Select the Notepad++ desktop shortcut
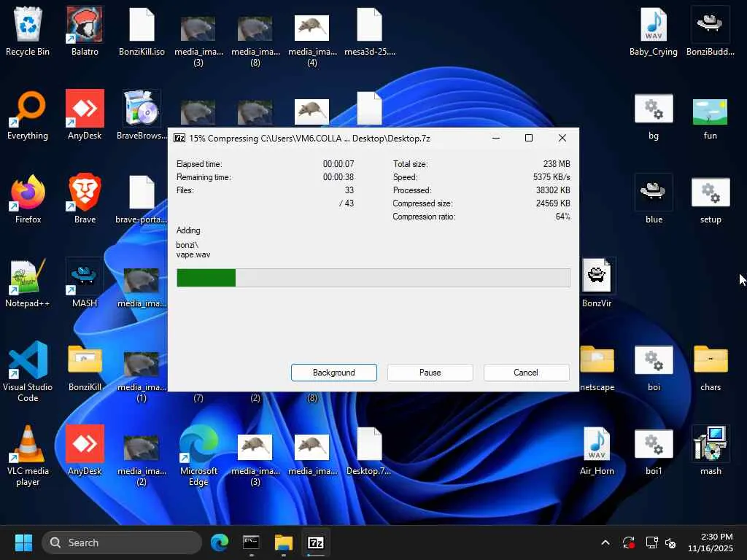 [x=28, y=282]
